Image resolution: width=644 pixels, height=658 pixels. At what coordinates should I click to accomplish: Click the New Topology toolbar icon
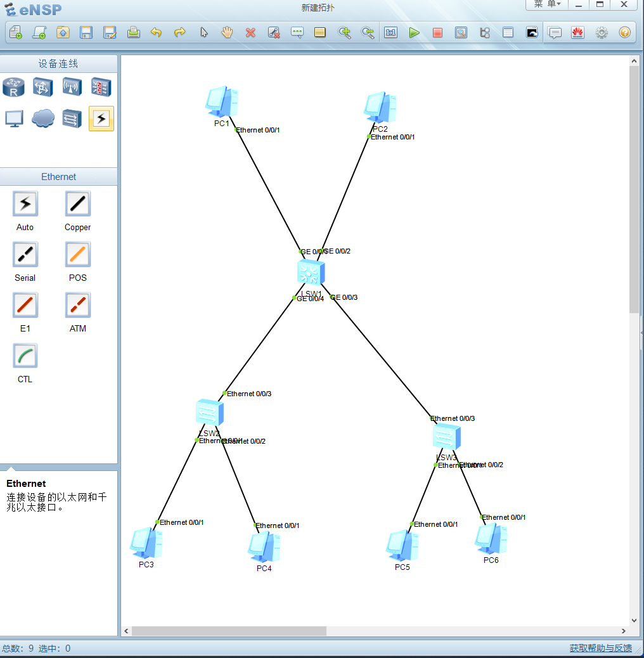(x=15, y=32)
